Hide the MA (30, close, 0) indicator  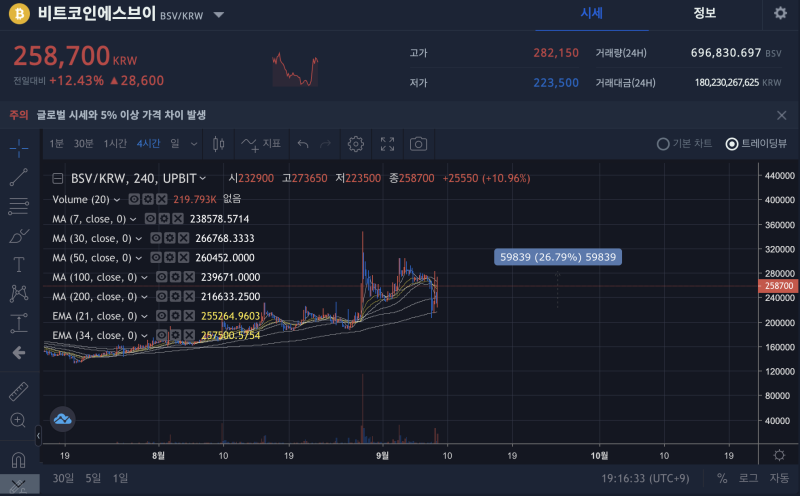point(156,238)
